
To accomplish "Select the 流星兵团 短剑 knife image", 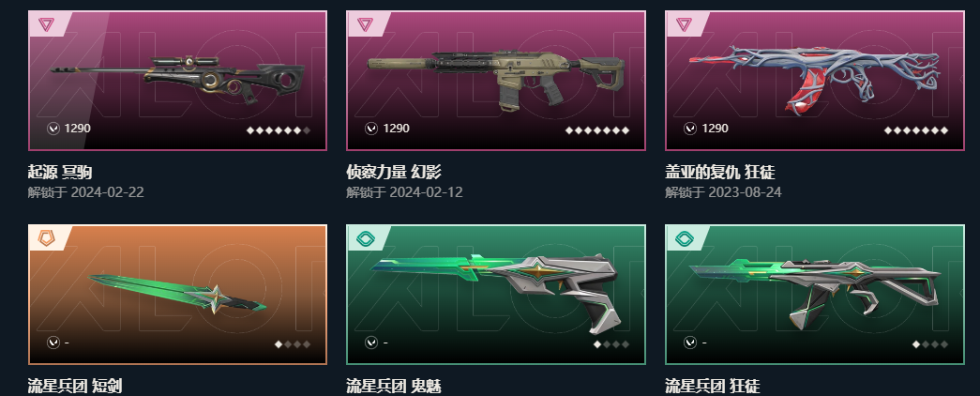I will (x=177, y=294).
